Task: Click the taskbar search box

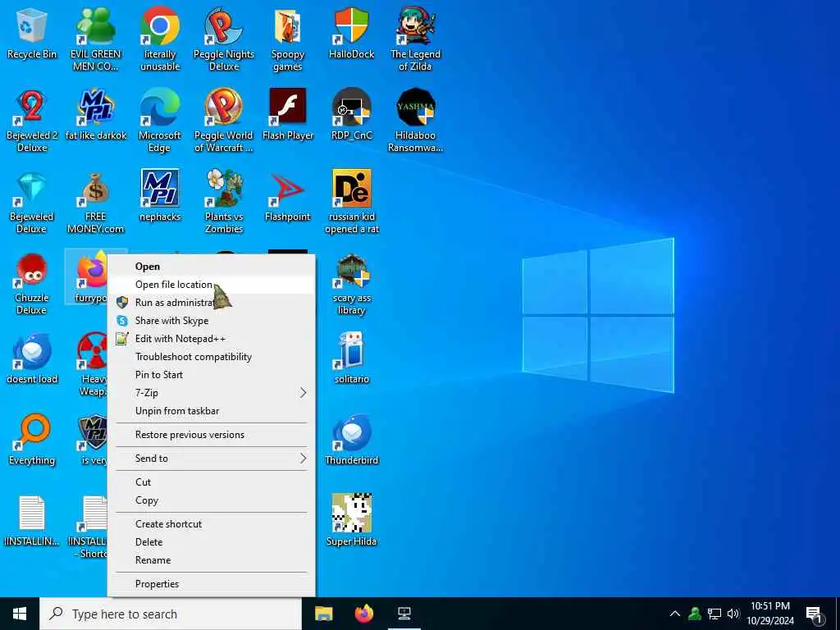Action: 171,614
